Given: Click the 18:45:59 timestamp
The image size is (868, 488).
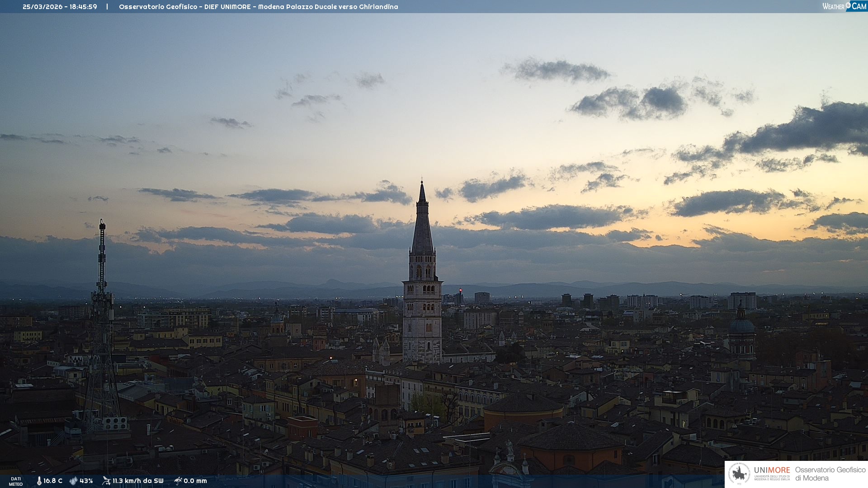Looking at the screenshot, I should [83, 7].
